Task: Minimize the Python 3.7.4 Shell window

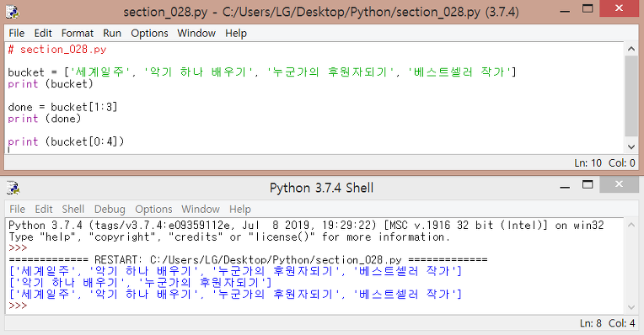Action: tap(565, 187)
